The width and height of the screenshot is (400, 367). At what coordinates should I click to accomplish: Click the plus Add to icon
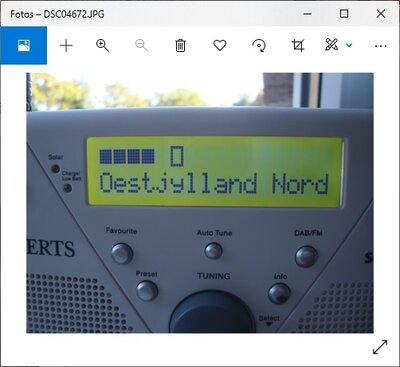pyautogui.click(x=66, y=46)
